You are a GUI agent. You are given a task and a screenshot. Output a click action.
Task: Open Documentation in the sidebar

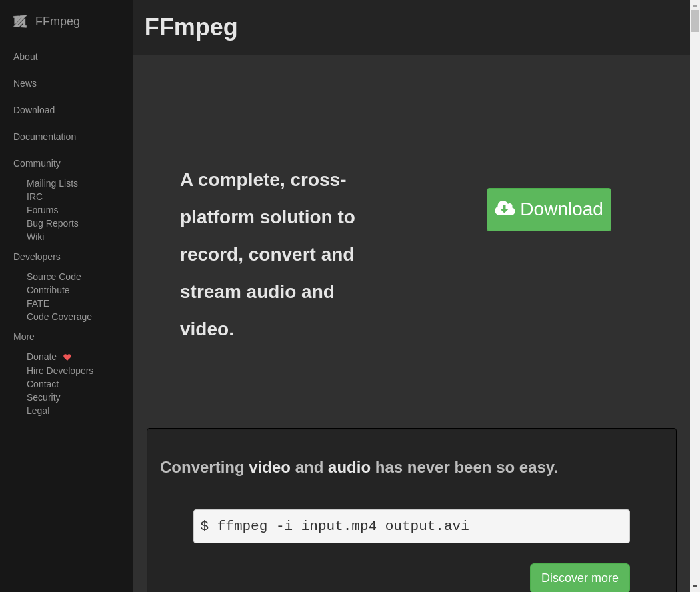(45, 137)
